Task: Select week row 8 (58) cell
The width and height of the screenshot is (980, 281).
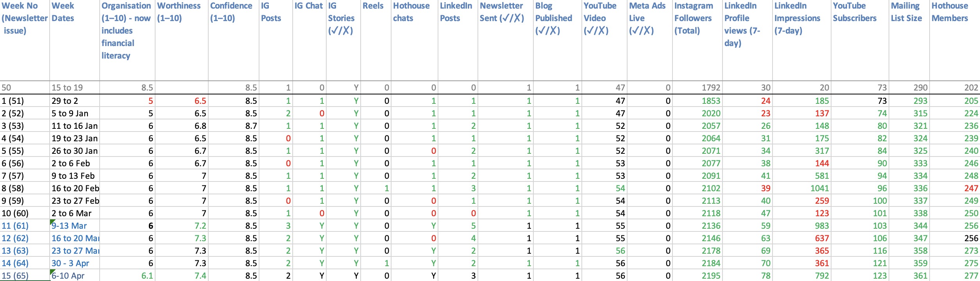Action: click(25, 188)
